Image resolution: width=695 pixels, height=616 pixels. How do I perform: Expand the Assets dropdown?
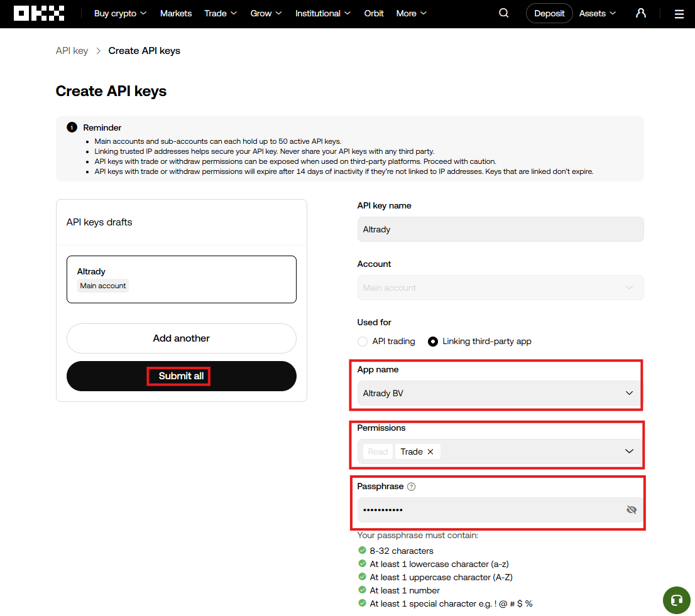tap(598, 13)
